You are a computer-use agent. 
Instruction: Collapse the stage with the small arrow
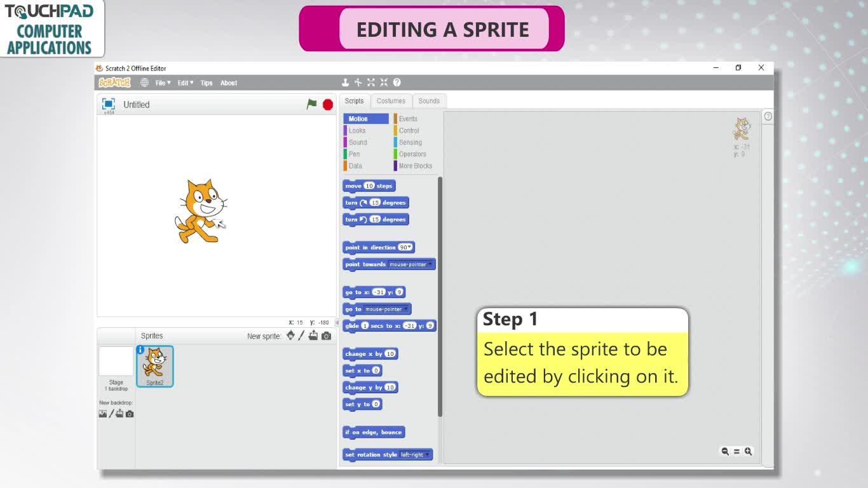click(337, 323)
